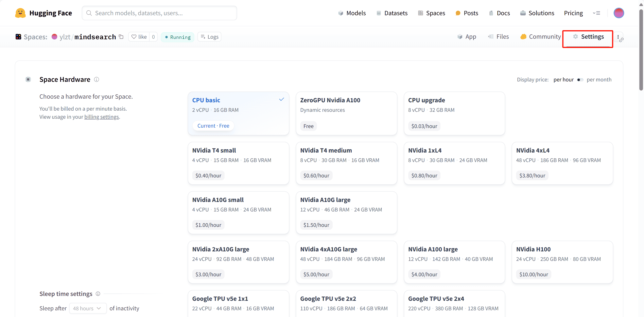Image resolution: width=644 pixels, height=317 pixels.
Task: Open the user profile avatar
Action: [x=619, y=13]
